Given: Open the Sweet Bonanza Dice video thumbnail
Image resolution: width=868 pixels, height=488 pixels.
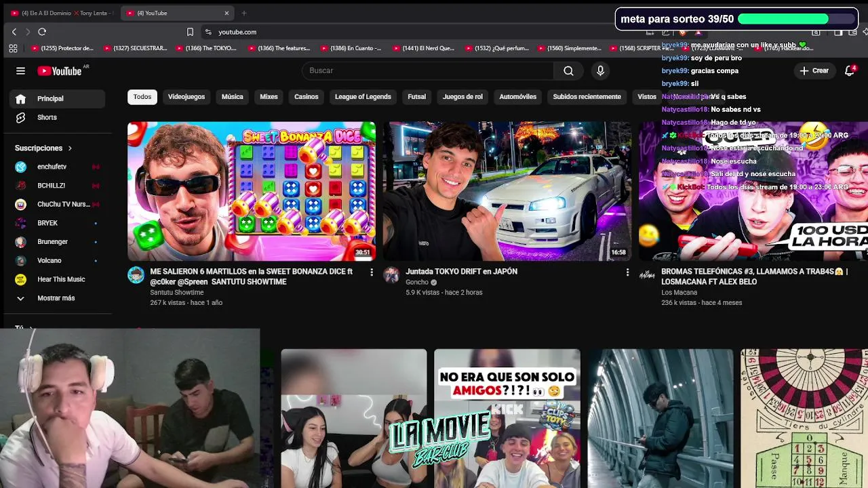Looking at the screenshot, I should pyautogui.click(x=252, y=191).
